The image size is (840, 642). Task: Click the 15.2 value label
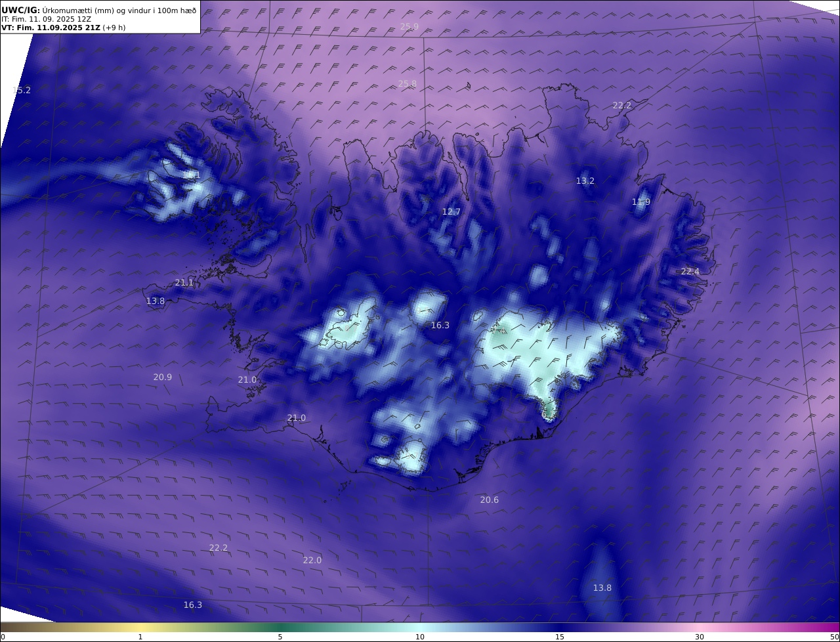(22, 90)
